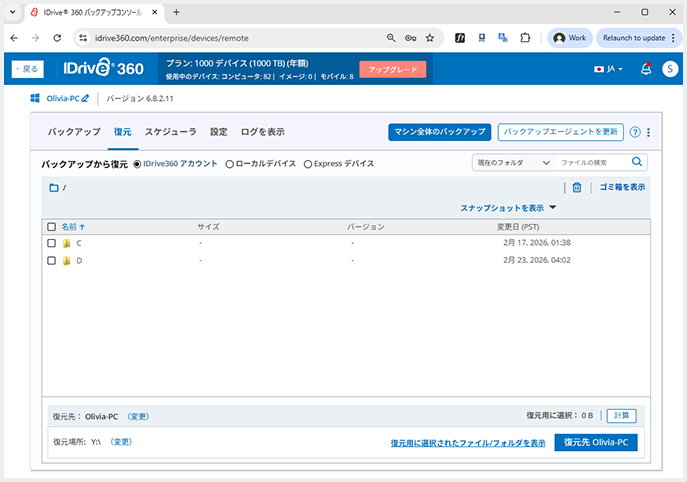Open the スケジューラ tab
Image resolution: width=687 pixels, height=482 pixels.
(171, 132)
